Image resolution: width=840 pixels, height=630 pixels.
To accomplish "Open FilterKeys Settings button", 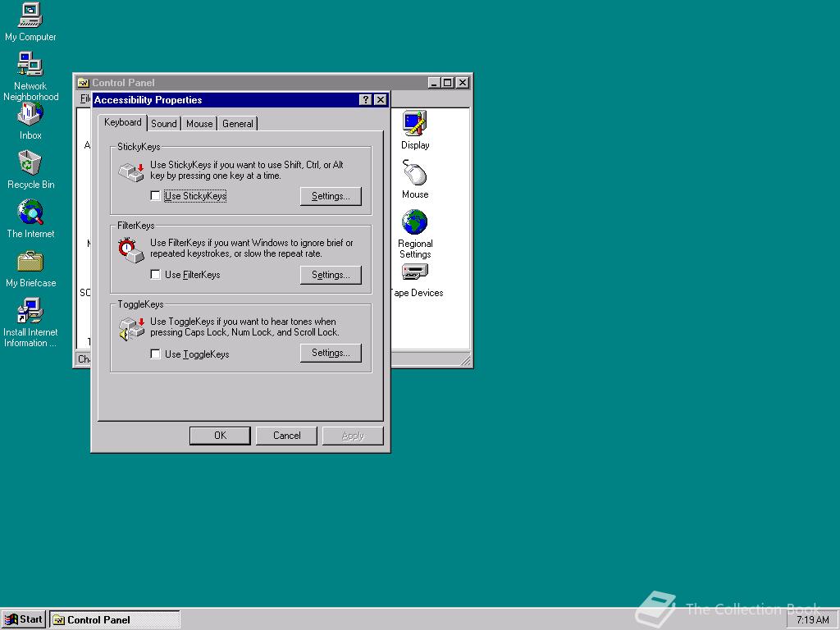I will (x=331, y=275).
